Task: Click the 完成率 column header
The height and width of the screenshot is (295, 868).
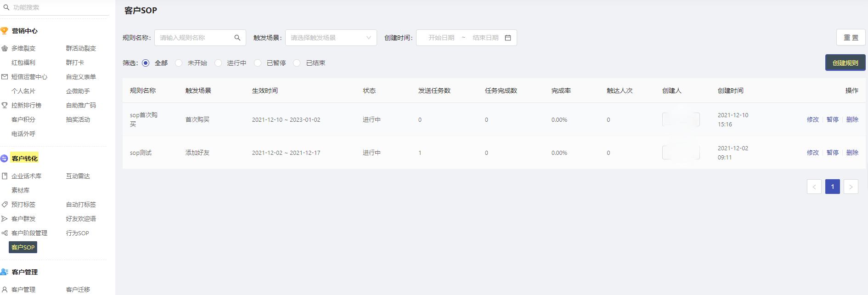Action: click(x=561, y=91)
